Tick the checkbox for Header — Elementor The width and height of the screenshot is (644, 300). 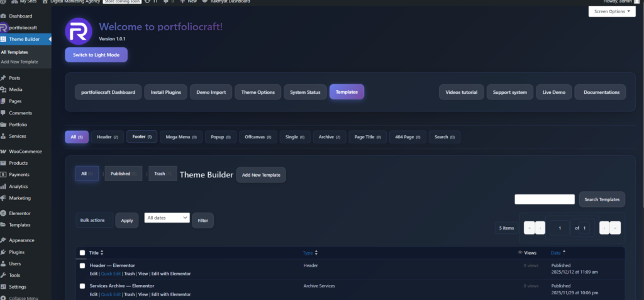pos(82,265)
